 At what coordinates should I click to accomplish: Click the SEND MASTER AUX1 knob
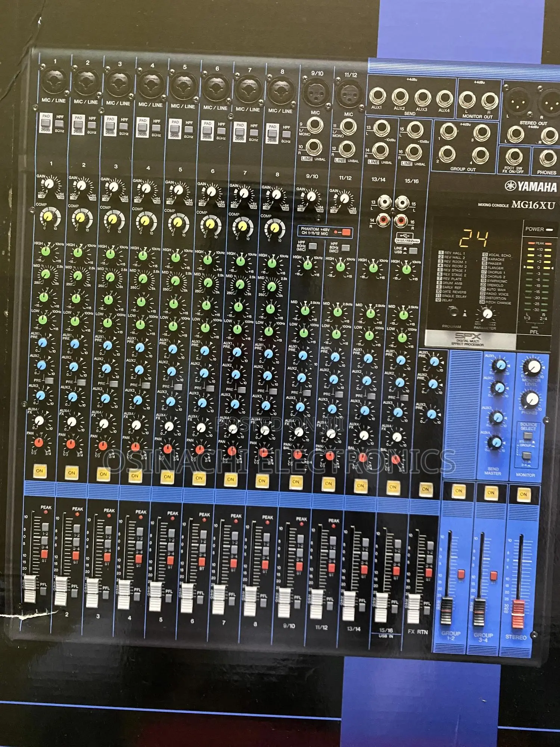[500, 365]
